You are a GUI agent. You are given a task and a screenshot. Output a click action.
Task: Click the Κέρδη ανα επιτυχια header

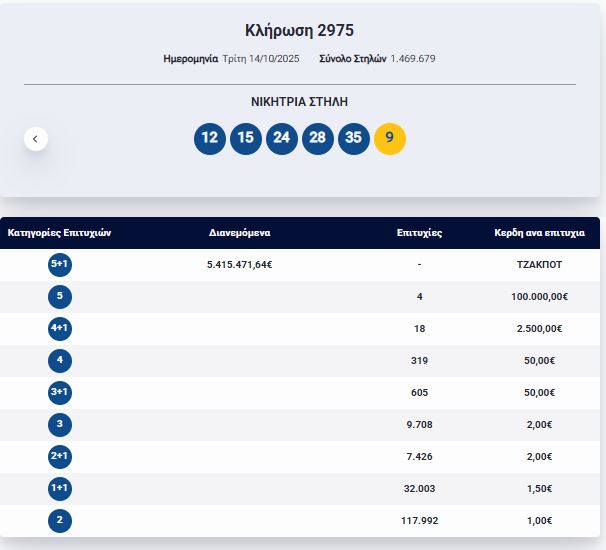tap(539, 233)
